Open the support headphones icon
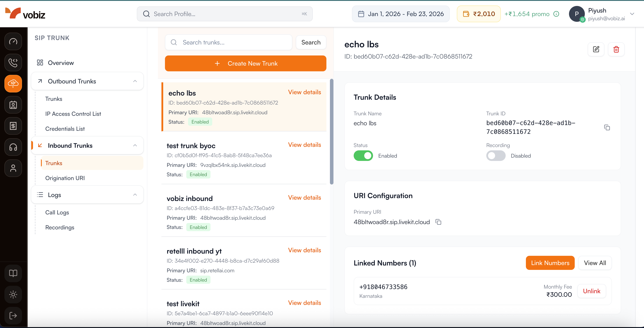The height and width of the screenshot is (328, 644). [13, 147]
